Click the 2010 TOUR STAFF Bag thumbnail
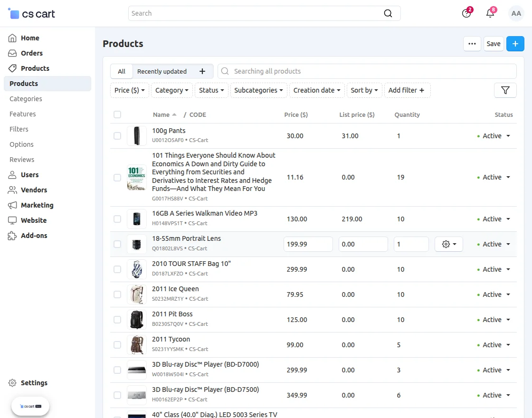Screen dimensions: 532x418 pyautogui.click(x=136, y=269)
